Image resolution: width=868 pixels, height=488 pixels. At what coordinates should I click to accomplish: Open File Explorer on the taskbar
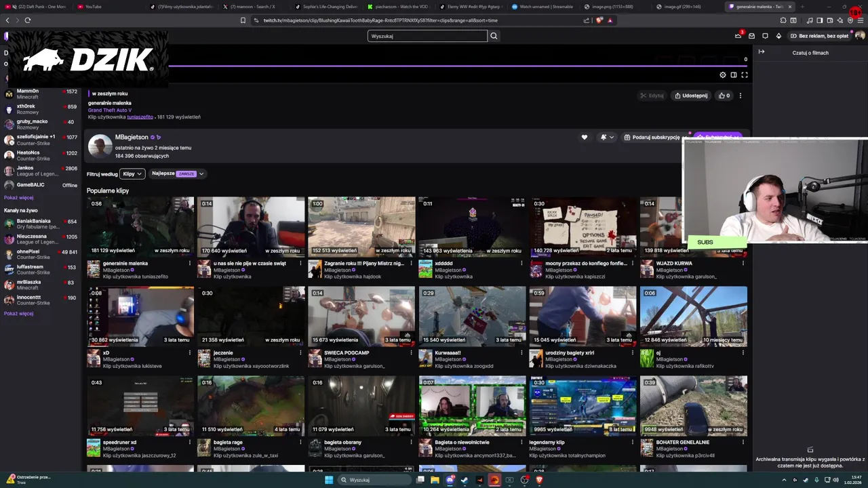point(435,480)
